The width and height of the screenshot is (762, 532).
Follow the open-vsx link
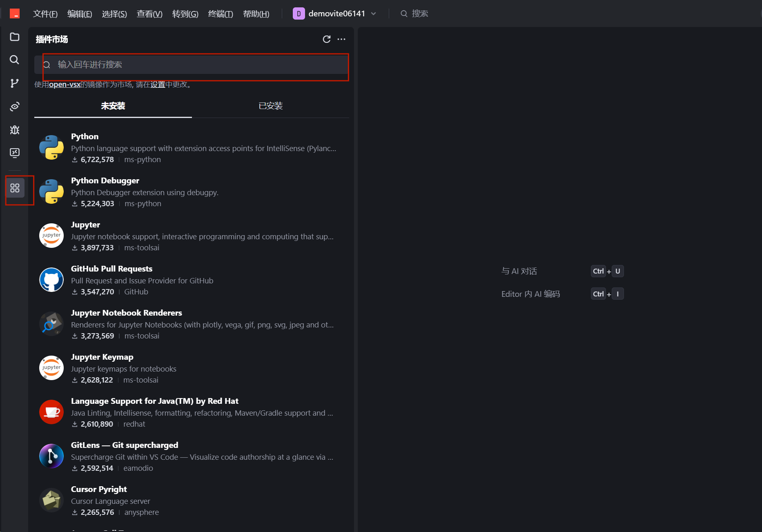tap(65, 85)
